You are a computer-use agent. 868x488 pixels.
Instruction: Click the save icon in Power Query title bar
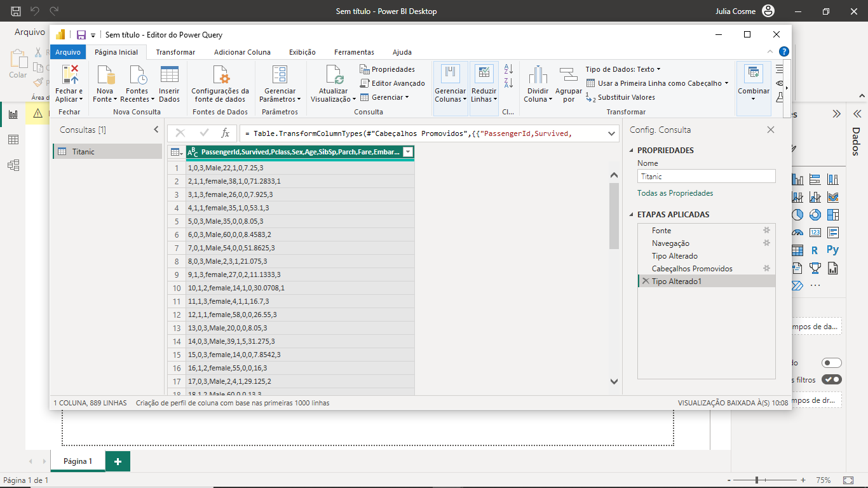point(81,35)
